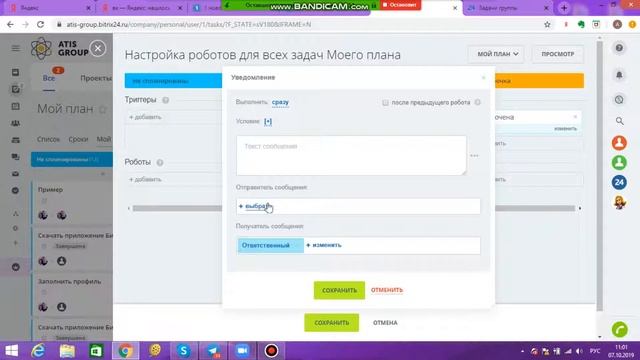Remove the robot card at right with its X

[575, 117]
